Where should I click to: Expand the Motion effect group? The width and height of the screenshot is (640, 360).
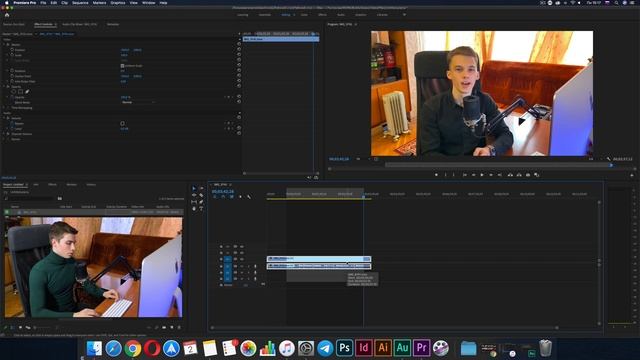tap(4, 44)
